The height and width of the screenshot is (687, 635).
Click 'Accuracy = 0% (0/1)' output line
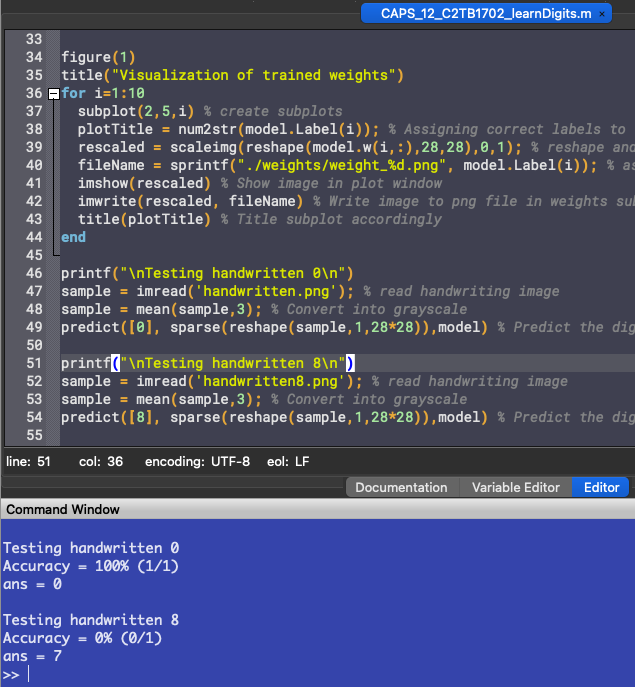tap(82, 638)
